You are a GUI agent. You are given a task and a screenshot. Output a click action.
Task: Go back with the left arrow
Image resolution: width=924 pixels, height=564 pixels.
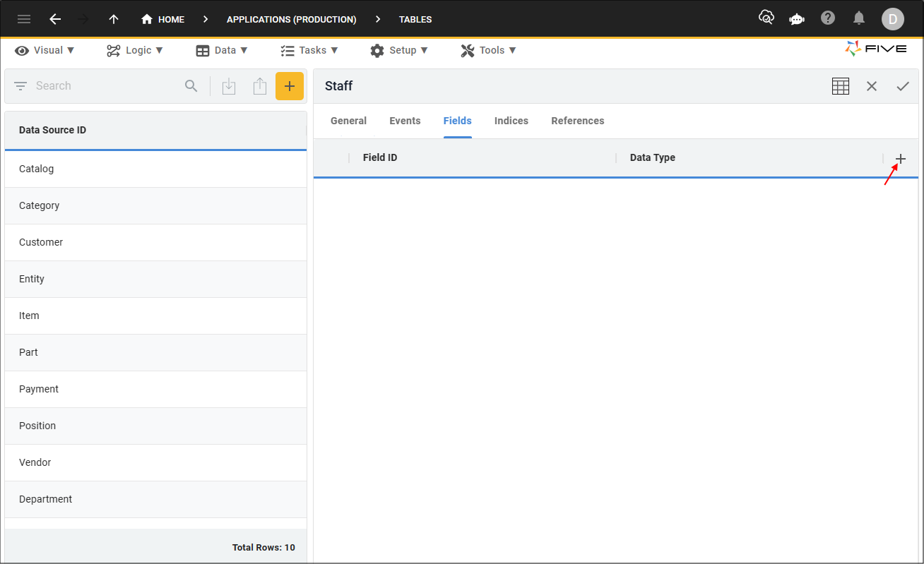pos(55,19)
